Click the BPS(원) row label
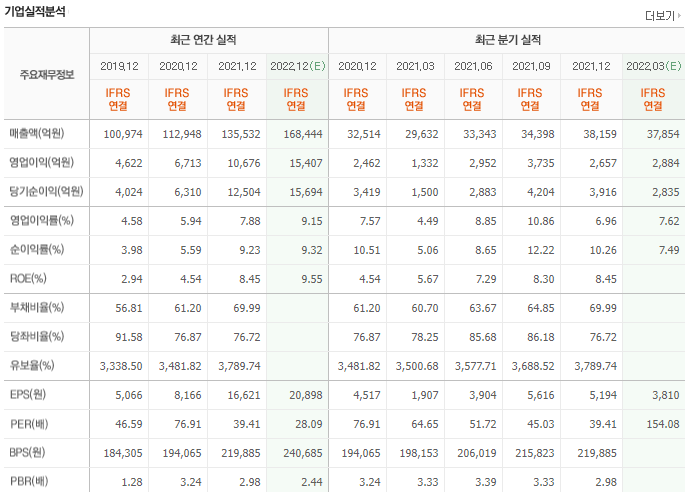691x492 pixels. (27, 452)
